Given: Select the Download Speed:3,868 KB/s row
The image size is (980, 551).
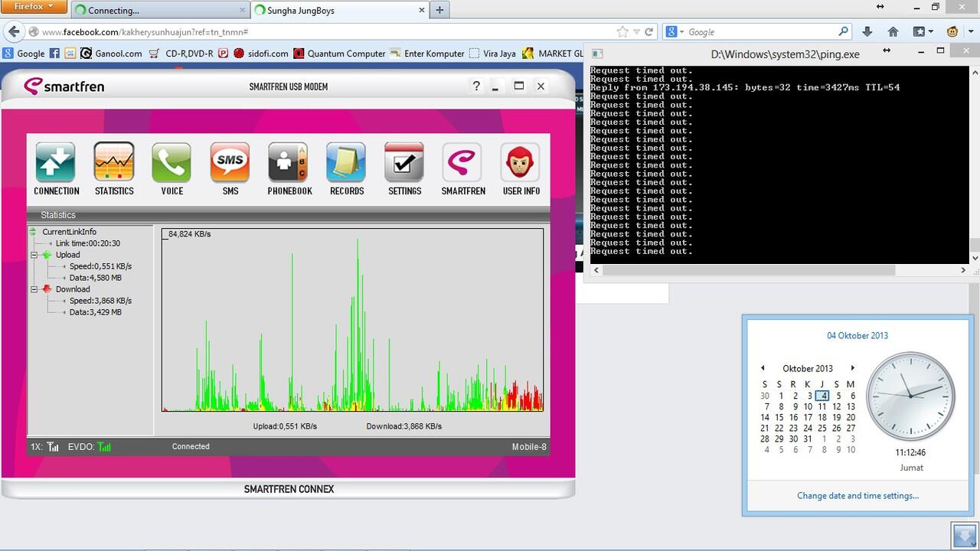Looking at the screenshot, I should [100, 301].
